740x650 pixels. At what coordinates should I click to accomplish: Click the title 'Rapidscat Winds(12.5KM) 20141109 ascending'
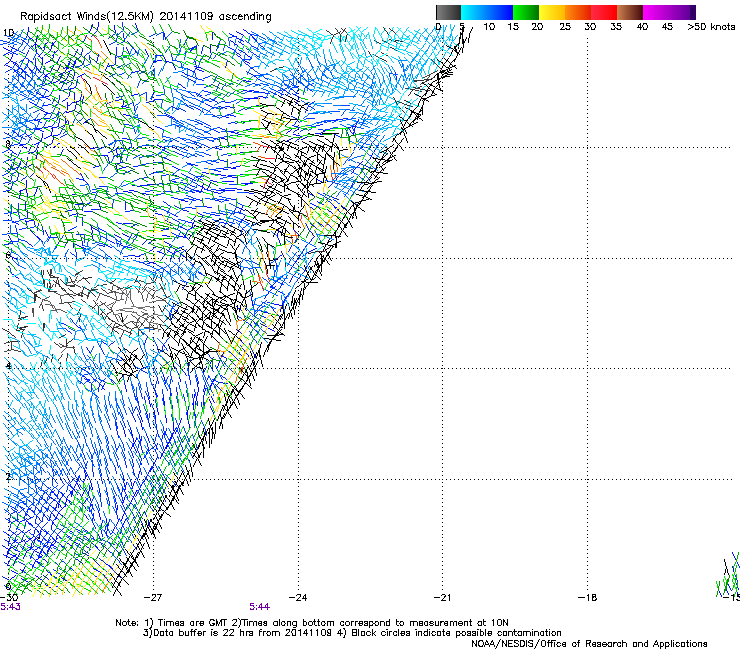pos(146,17)
